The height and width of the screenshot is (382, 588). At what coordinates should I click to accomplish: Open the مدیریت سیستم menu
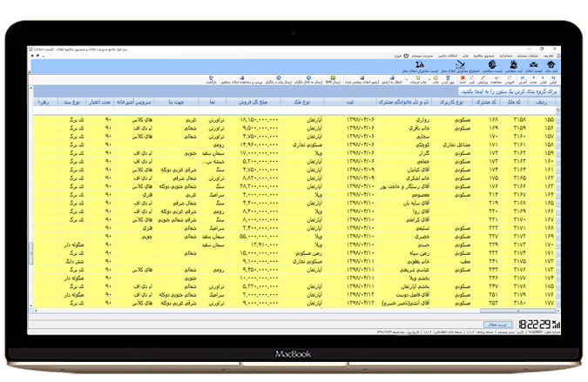tap(422, 56)
